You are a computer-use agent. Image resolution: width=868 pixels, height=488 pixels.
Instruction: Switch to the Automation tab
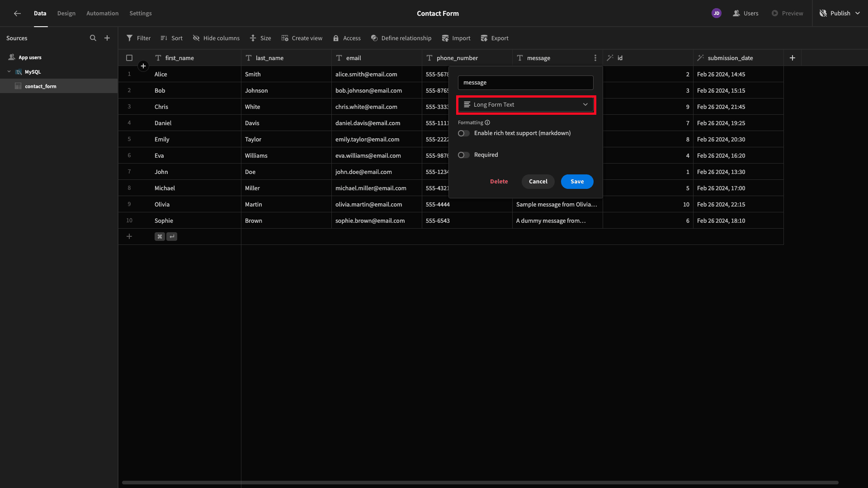103,14
